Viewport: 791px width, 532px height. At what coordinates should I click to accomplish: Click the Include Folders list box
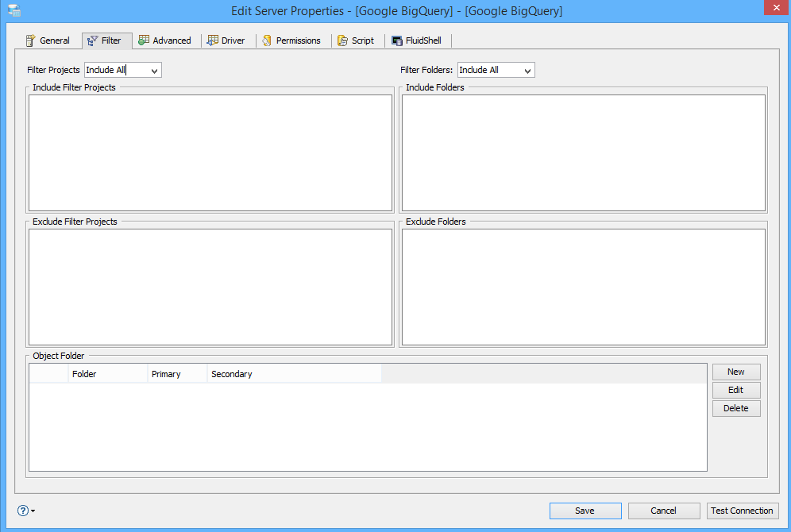584,152
